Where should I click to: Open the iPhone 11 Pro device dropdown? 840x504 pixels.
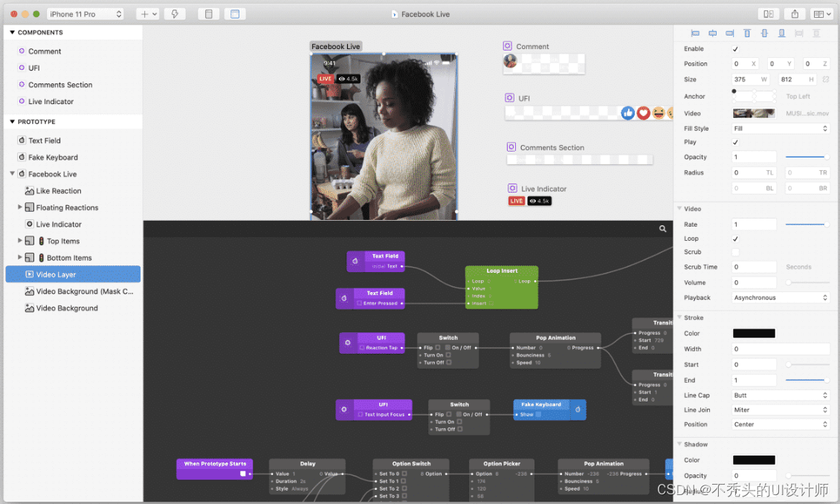pyautogui.click(x=85, y=14)
